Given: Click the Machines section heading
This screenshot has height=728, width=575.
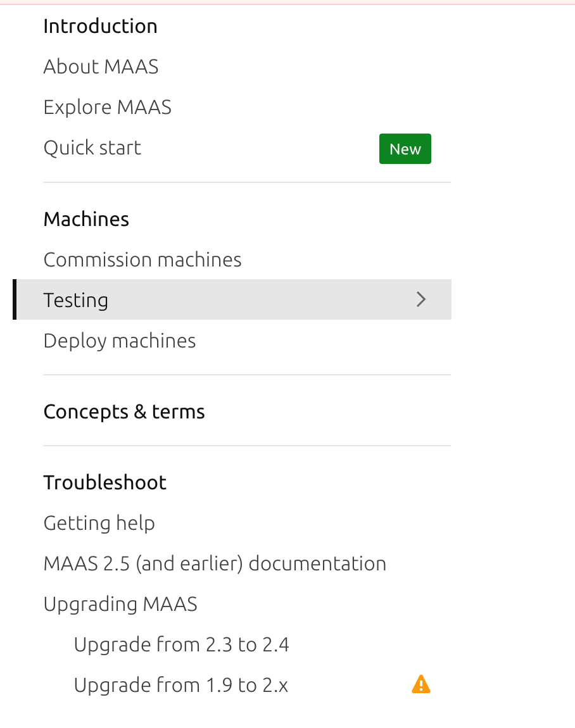Looking at the screenshot, I should click(x=86, y=219).
